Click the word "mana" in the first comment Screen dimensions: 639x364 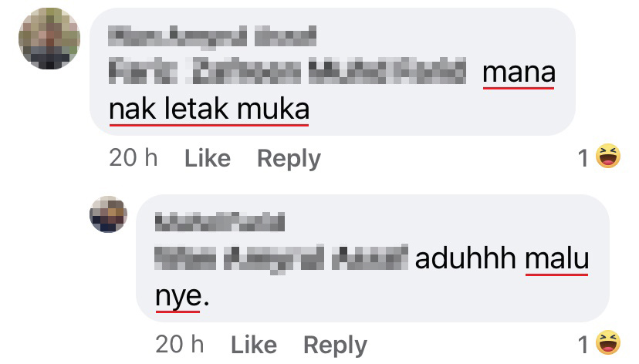click(x=519, y=72)
